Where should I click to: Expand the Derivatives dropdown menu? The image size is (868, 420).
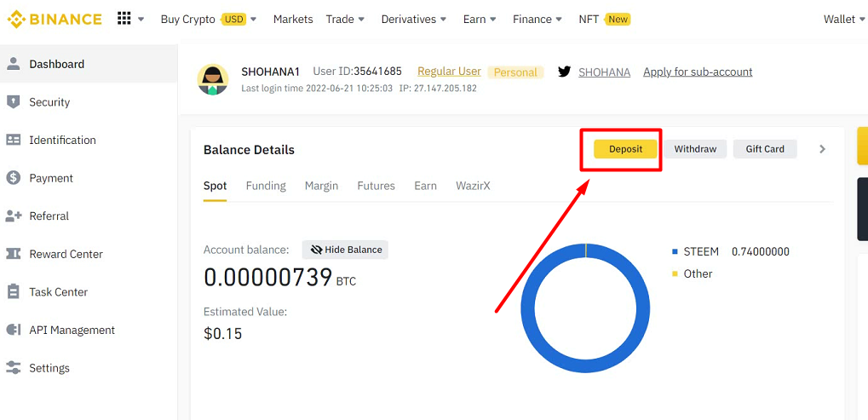[x=443, y=20]
